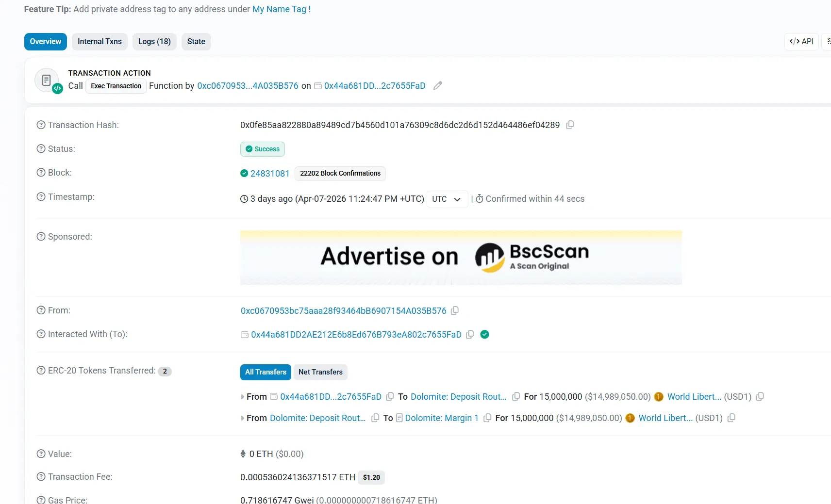Click the transaction hash value text

(x=400, y=125)
